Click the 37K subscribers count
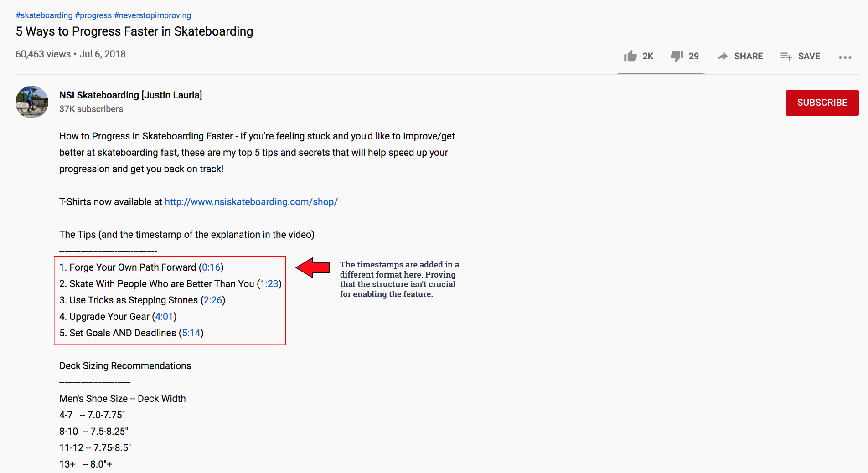The height and width of the screenshot is (473, 868). [x=91, y=109]
